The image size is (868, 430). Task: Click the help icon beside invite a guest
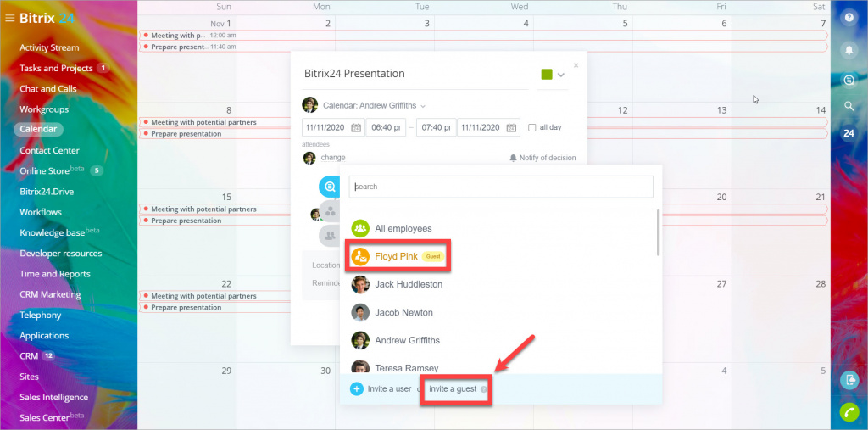click(x=483, y=389)
